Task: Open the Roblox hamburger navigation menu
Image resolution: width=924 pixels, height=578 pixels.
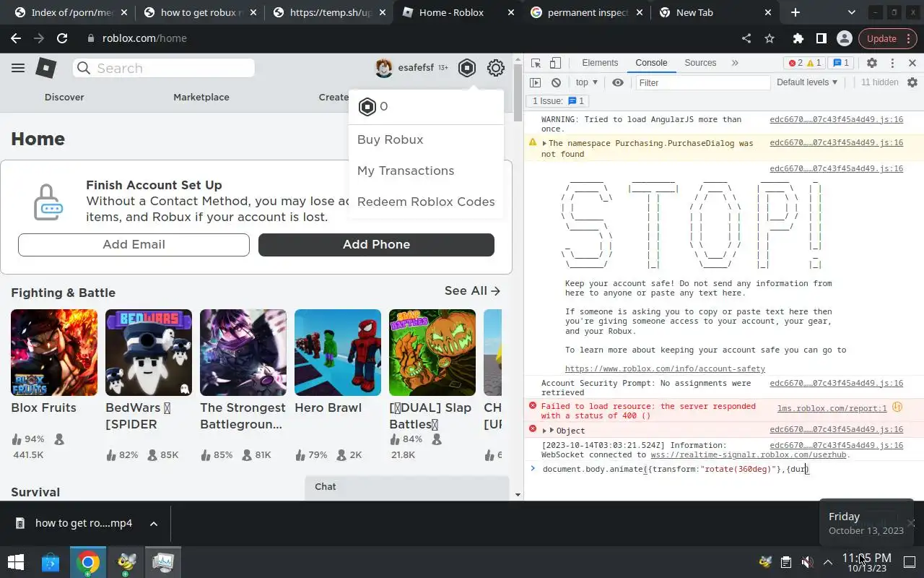Action: tap(18, 68)
